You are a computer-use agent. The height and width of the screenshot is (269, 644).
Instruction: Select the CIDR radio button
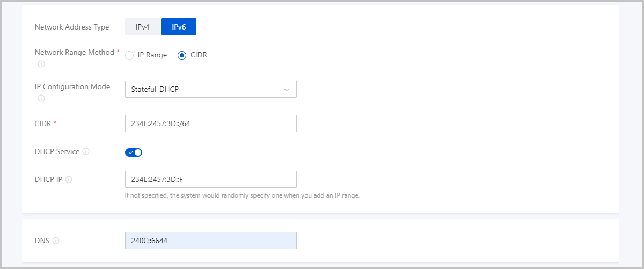click(x=182, y=55)
